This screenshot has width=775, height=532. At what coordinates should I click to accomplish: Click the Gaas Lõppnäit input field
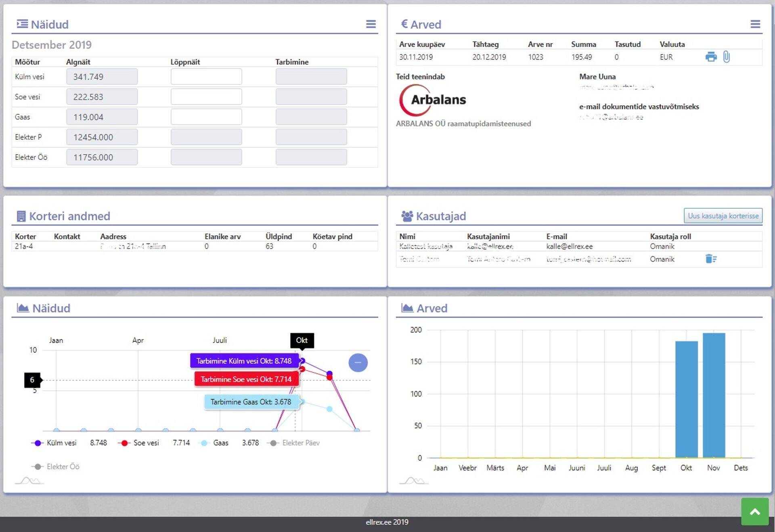(x=206, y=117)
